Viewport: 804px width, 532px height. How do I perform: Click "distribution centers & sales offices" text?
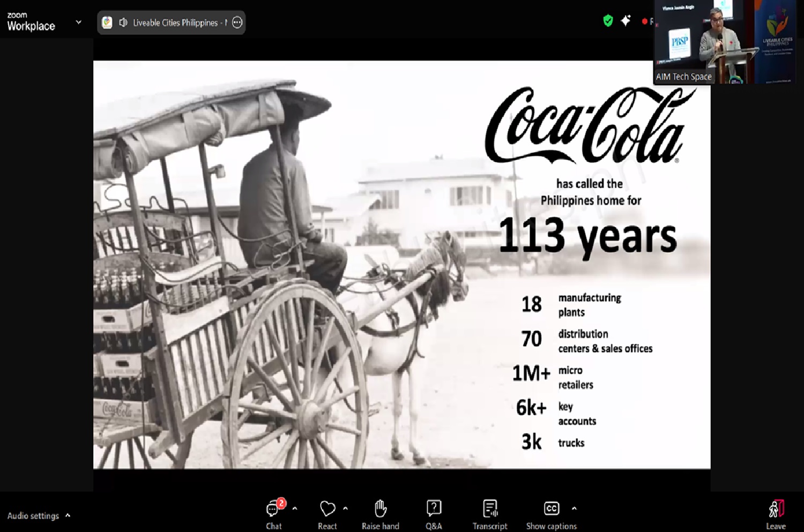tap(605, 341)
